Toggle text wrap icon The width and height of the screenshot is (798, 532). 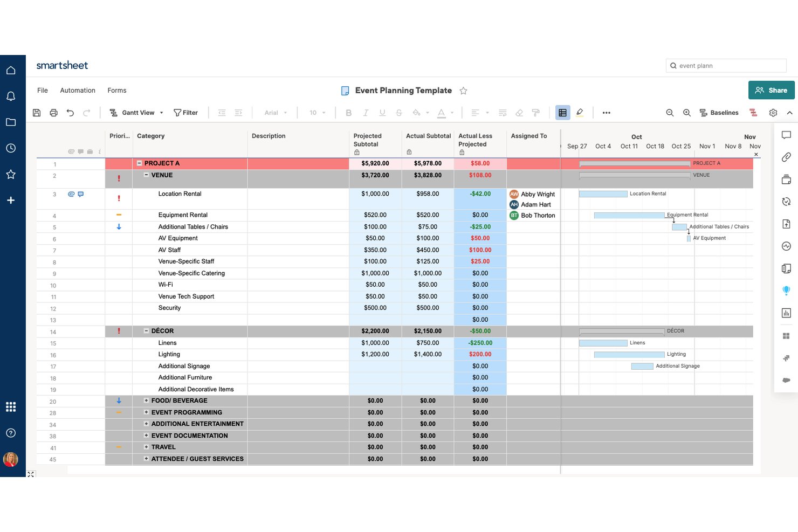click(503, 113)
